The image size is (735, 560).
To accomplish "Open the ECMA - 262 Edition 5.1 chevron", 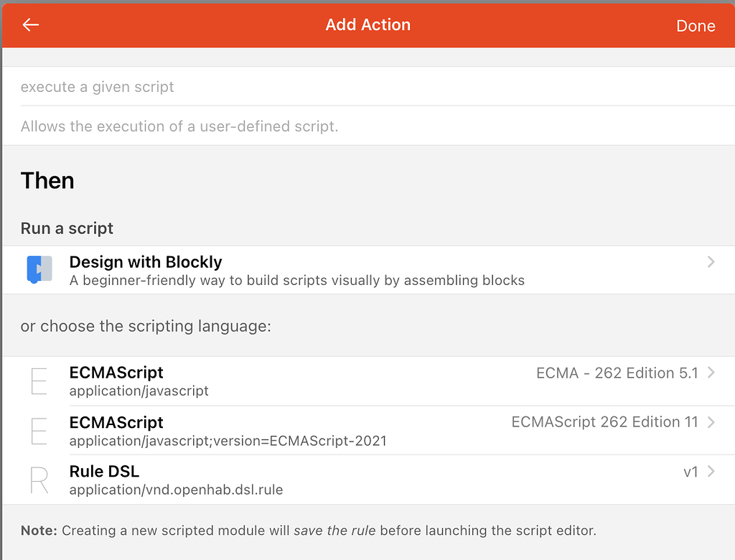I will [x=711, y=373].
